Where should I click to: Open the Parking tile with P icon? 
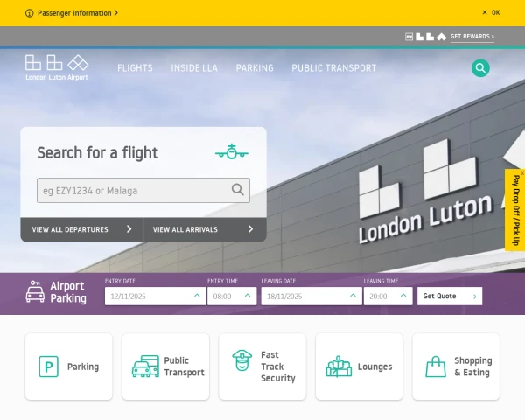(x=68, y=367)
